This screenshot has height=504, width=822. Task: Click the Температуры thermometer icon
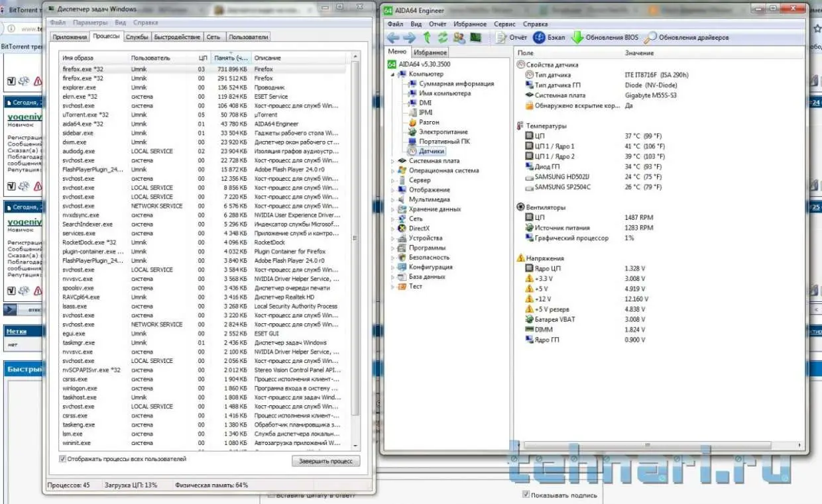coord(520,126)
